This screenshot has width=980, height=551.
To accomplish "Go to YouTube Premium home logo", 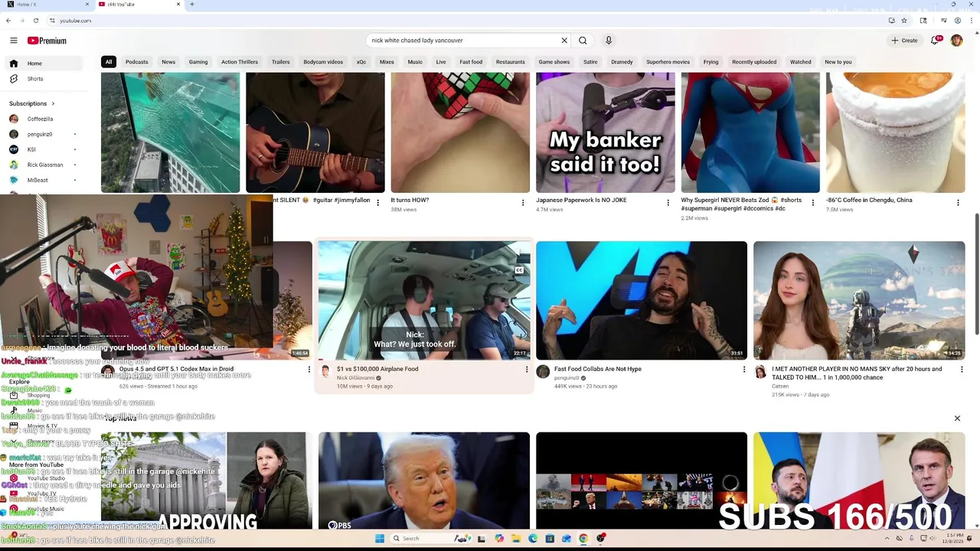I will coord(47,41).
